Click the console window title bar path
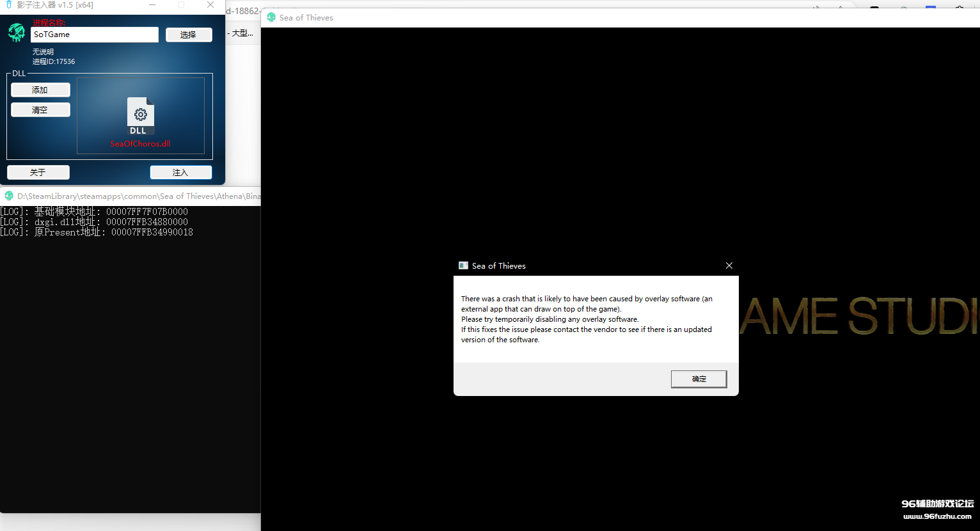980x531 pixels. point(138,196)
